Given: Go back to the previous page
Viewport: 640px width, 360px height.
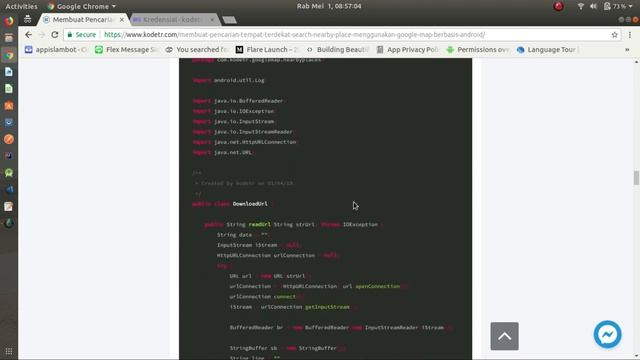Looking at the screenshot, I should click(28, 35).
